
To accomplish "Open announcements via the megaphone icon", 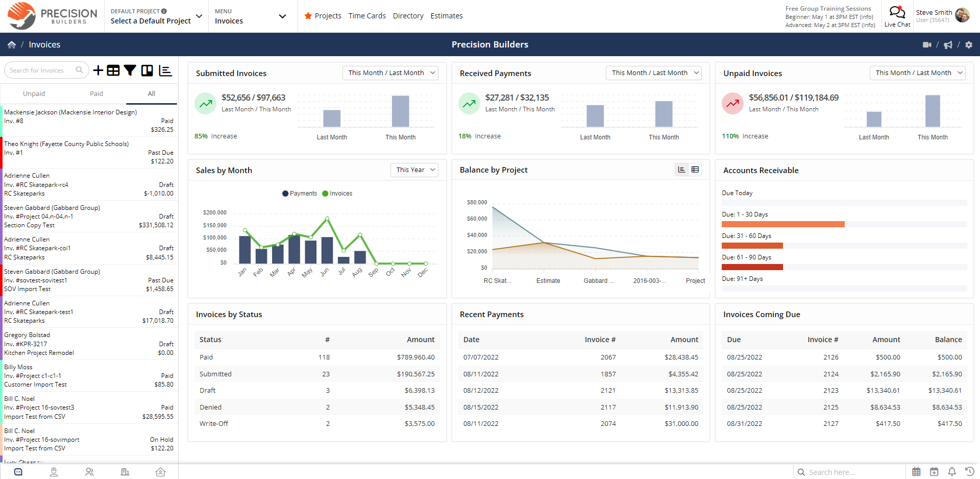I will tap(948, 44).
